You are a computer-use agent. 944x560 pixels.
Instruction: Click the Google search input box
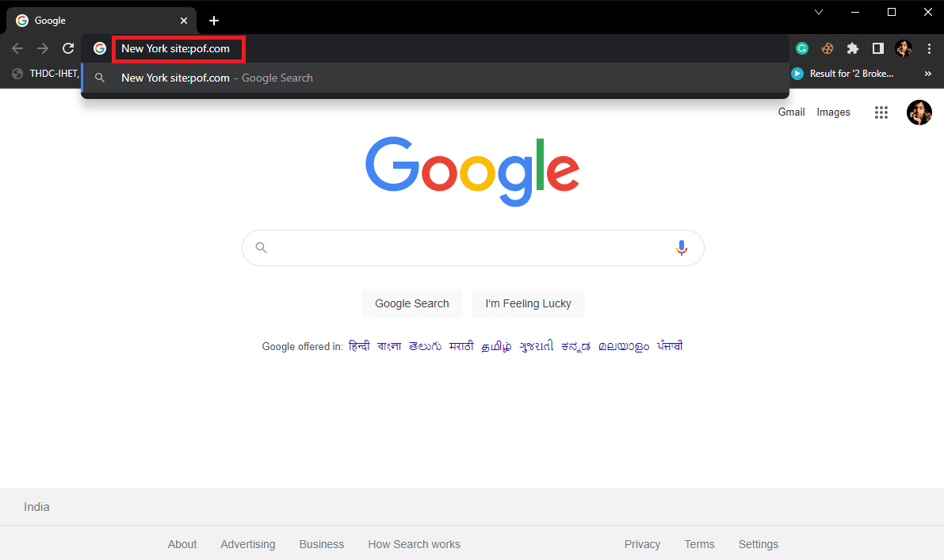472,248
